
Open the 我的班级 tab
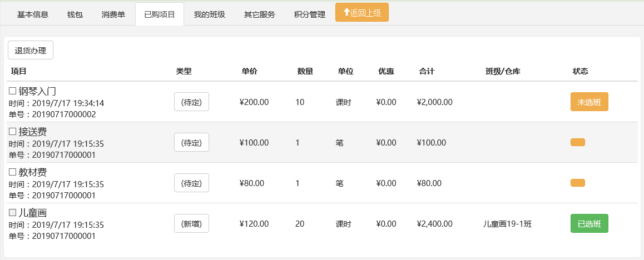[x=210, y=14]
